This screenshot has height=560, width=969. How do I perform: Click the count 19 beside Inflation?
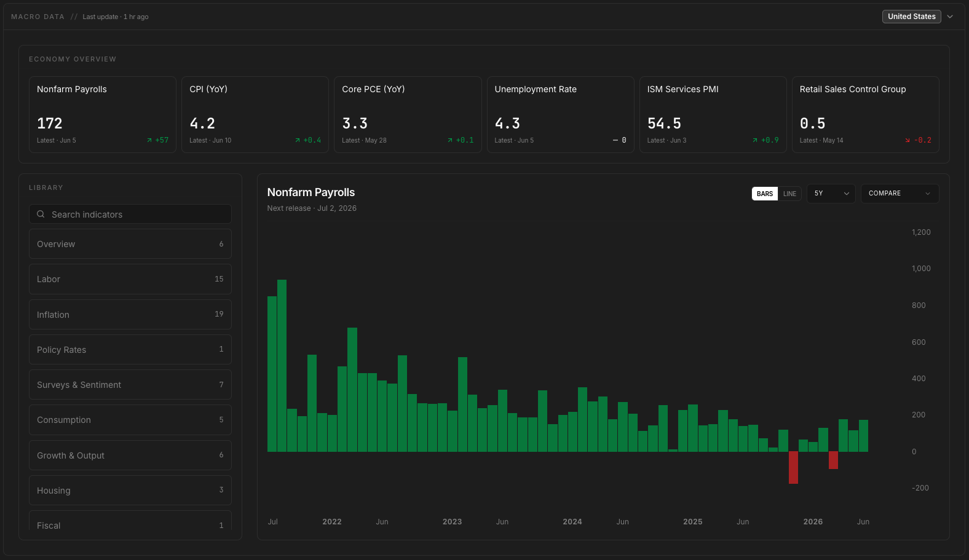(219, 314)
